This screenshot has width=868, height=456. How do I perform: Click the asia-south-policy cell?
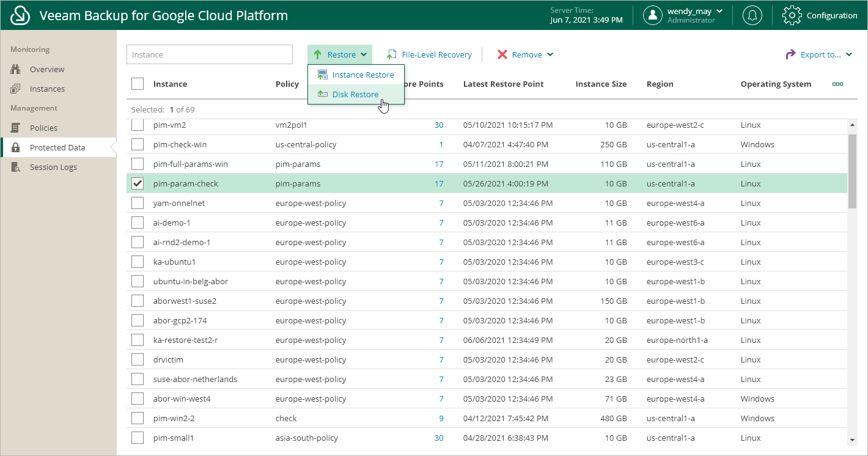click(x=306, y=438)
